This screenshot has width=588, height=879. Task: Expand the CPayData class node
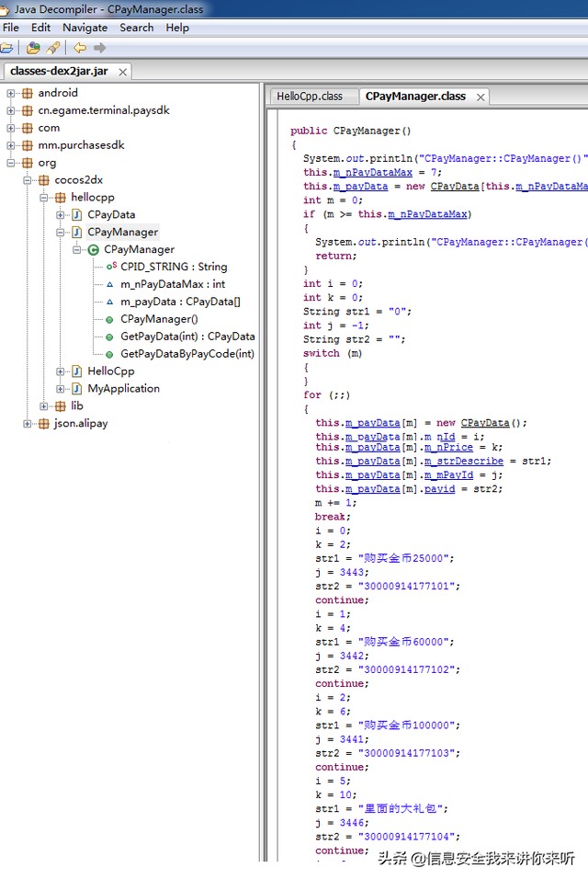coord(60,215)
